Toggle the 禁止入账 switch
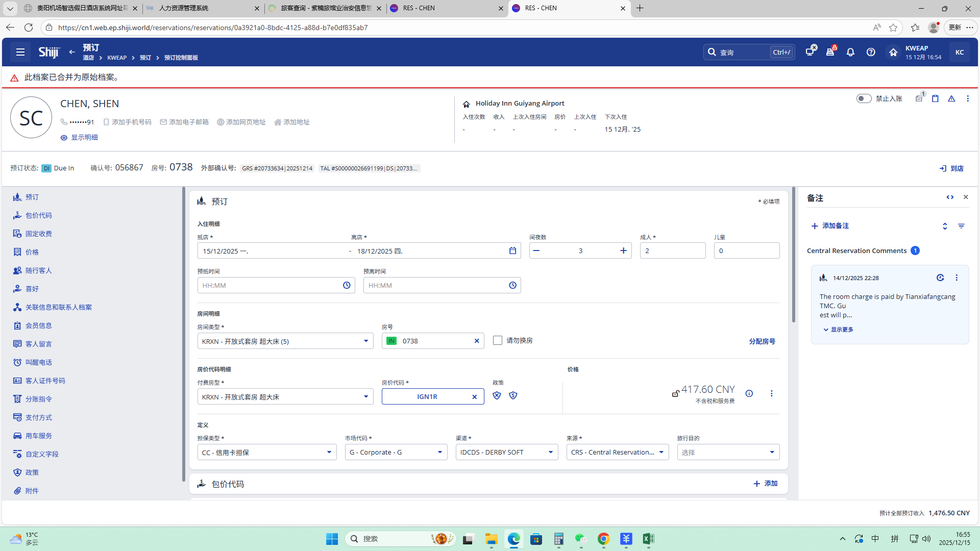 point(864,98)
